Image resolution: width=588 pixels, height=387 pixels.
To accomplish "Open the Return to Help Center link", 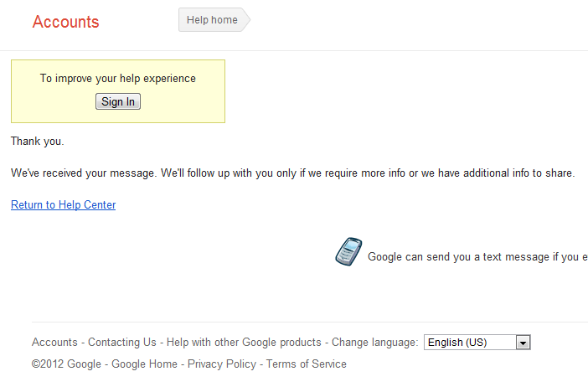I will coord(63,204).
